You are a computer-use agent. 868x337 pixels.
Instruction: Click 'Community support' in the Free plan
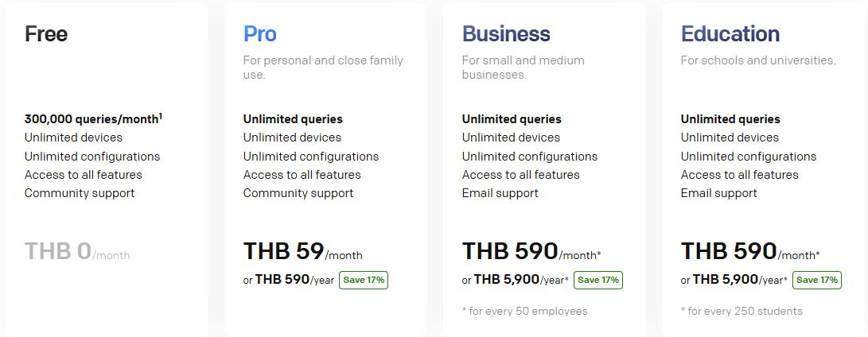(x=80, y=193)
